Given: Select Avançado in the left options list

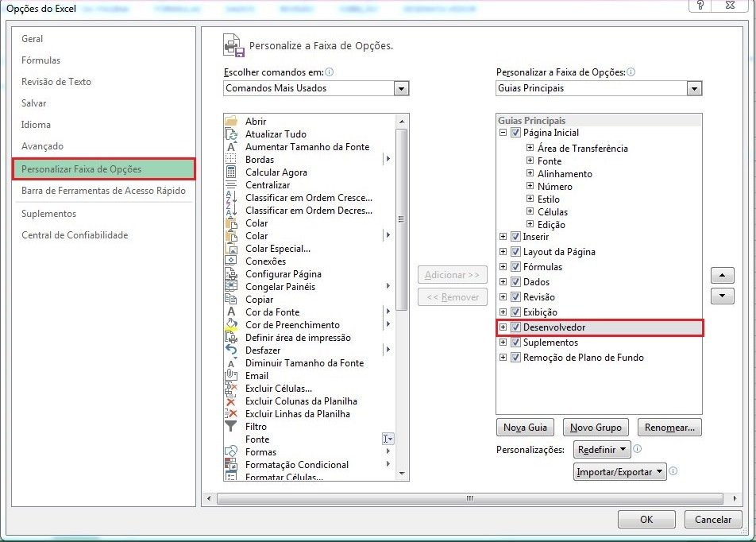Looking at the screenshot, I should 42,146.
